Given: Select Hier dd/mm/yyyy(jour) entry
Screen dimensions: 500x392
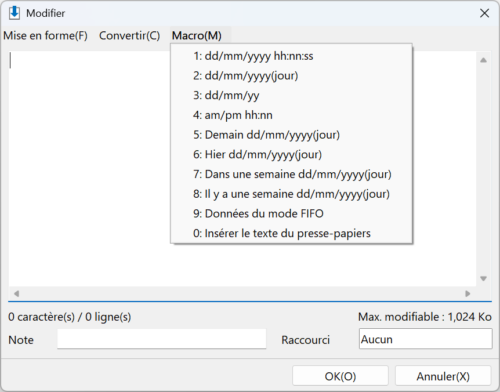Looking at the screenshot, I should click(x=291, y=154).
